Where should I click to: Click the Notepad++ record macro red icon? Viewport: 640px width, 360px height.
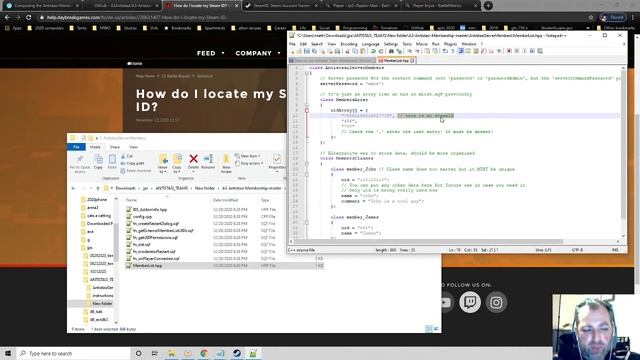click(509, 51)
